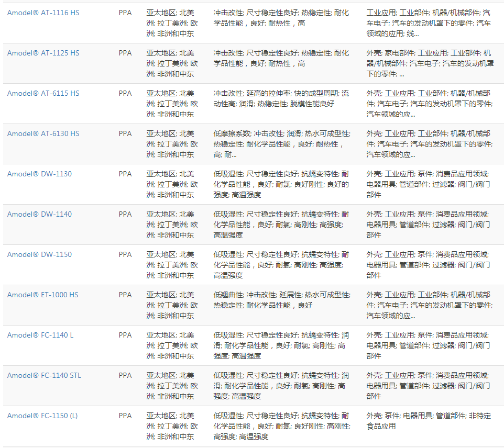Click the features text in AT-6115 HS row

click(x=281, y=98)
